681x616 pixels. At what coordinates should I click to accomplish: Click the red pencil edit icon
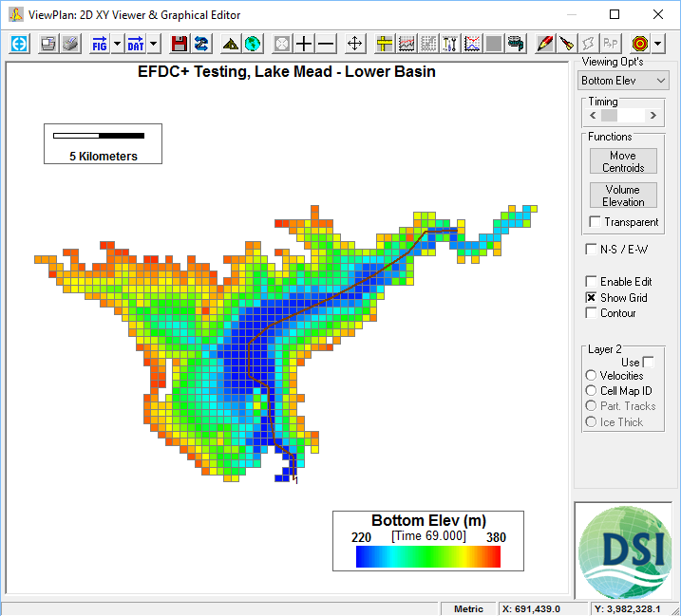pyautogui.click(x=544, y=44)
